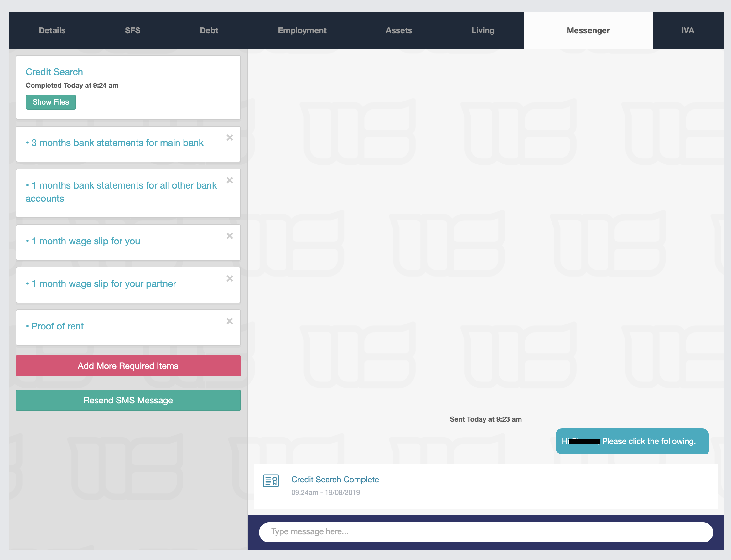The image size is (731, 560).
Task: Switch to the Employment tab
Action: coord(302,30)
